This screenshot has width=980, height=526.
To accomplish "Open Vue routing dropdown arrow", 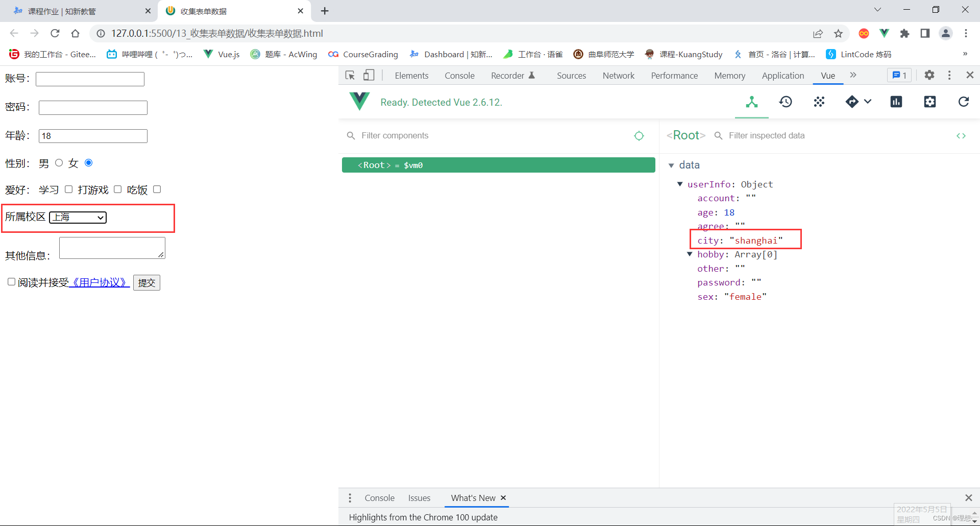I will click(x=868, y=102).
